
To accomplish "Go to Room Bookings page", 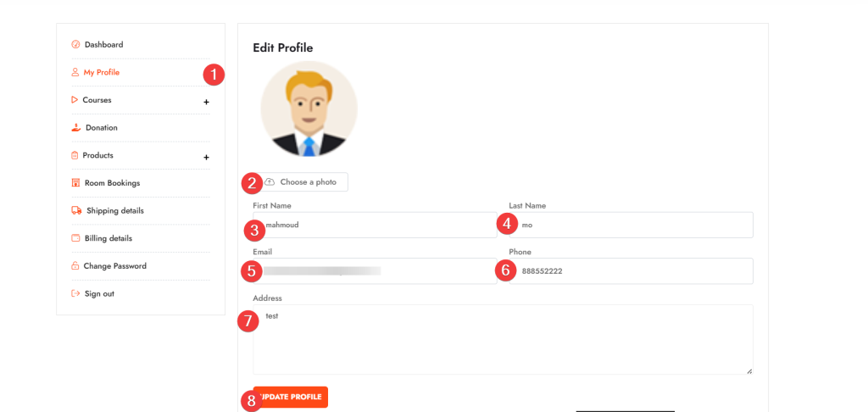I will 112,183.
